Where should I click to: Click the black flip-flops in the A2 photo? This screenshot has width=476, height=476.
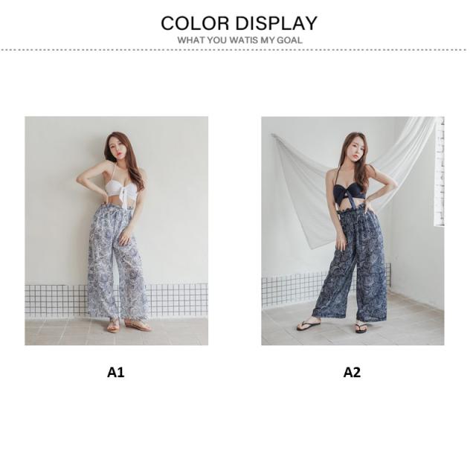[x=332, y=326]
